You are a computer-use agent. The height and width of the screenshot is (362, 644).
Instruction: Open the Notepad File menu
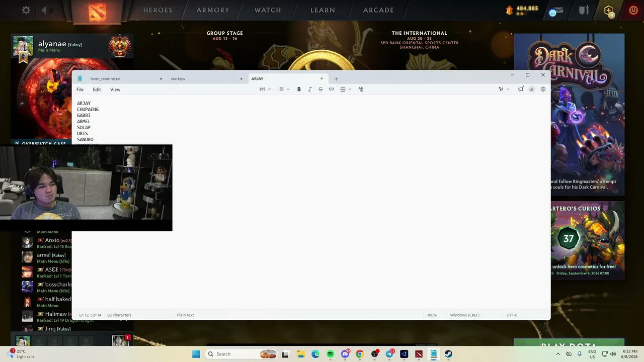pyautogui.click(x=80, y=89)
